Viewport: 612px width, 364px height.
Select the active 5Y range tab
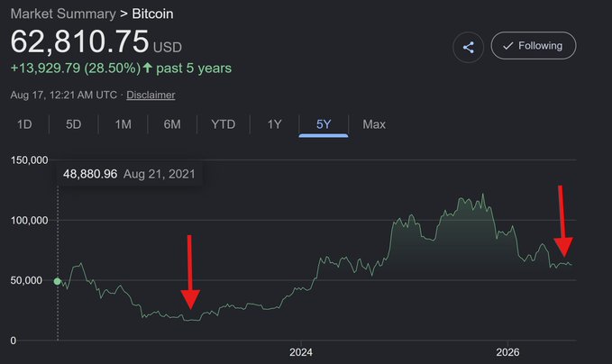(324, 124)
